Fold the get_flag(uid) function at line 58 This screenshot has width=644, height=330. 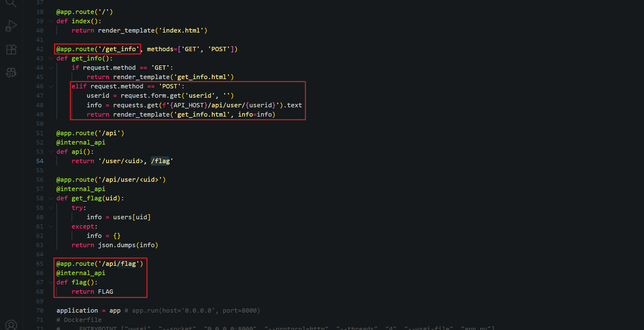coord(51,198)
